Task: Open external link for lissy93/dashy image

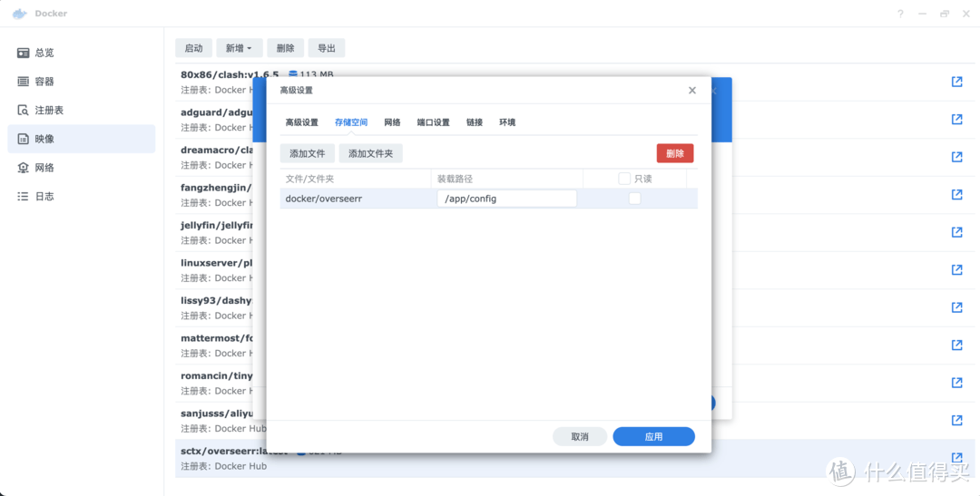Action: point(957,307)
